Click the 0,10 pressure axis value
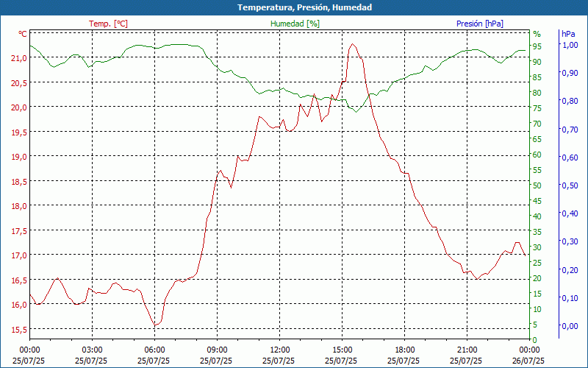Viewport: 588px width, 368px height. [570, 298]
